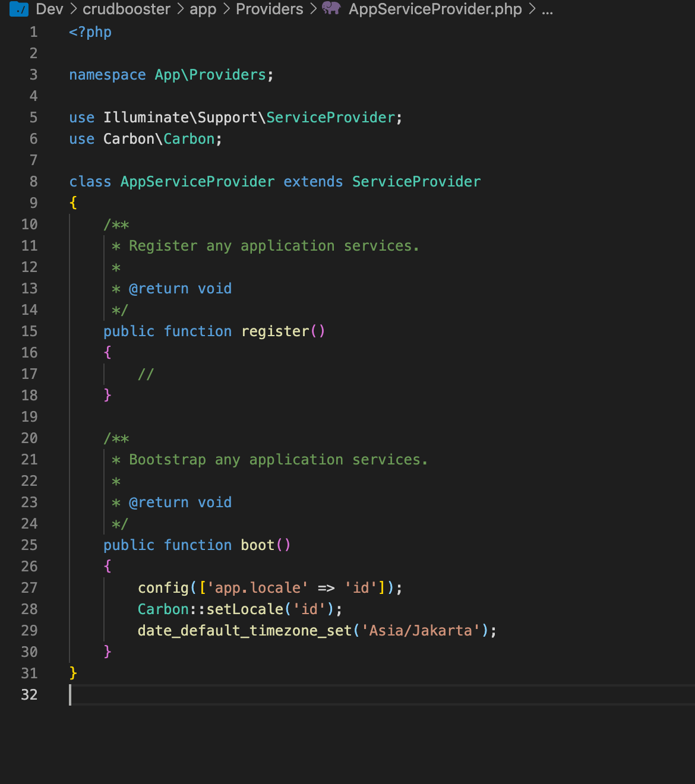Expand the ellipsis at the end of the breadcrumb
695x784 pixels.
(547, 9)
